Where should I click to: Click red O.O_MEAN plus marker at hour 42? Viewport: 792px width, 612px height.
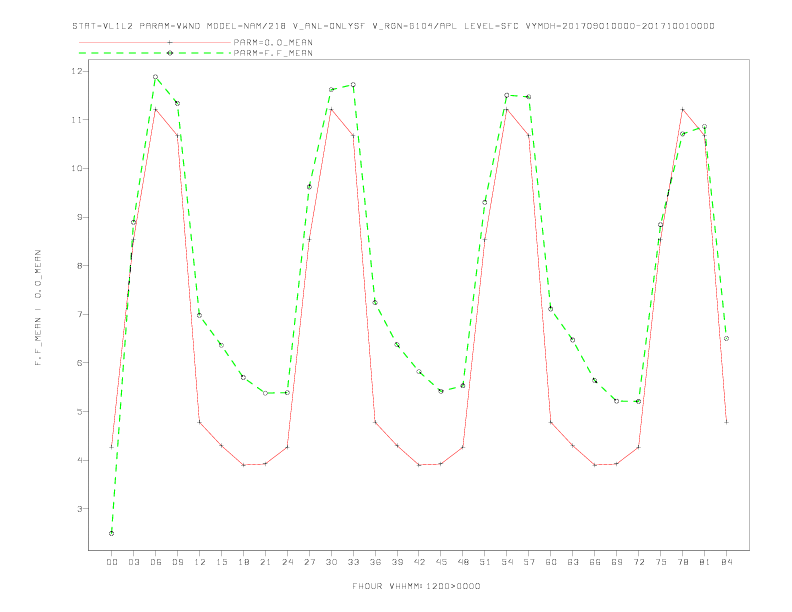pos(419,465)
